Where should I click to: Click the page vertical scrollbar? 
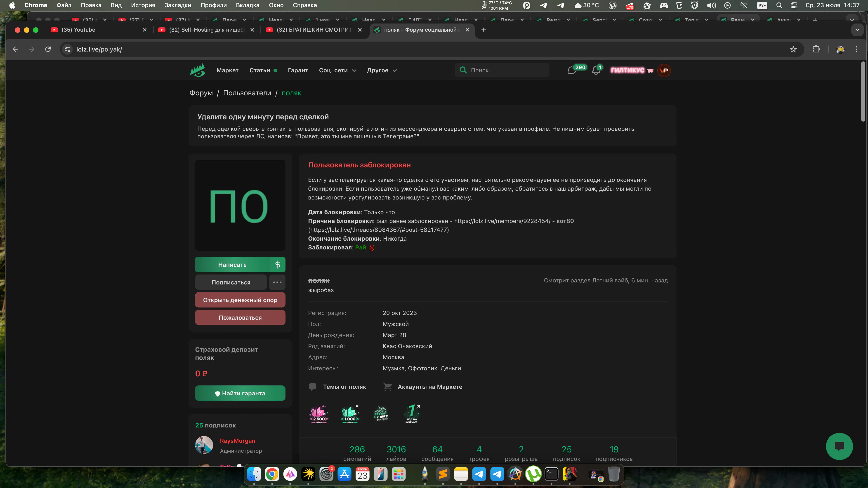coord(863,91)
